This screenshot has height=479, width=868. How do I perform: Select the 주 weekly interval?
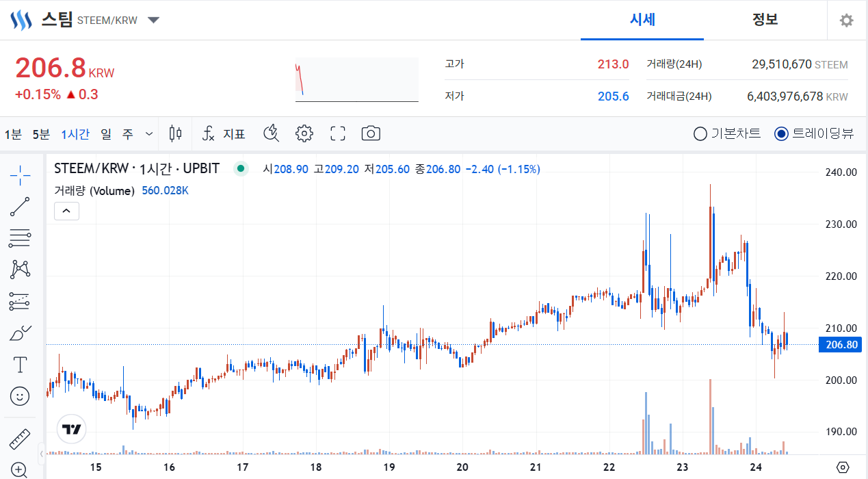[x=128, y=134]
